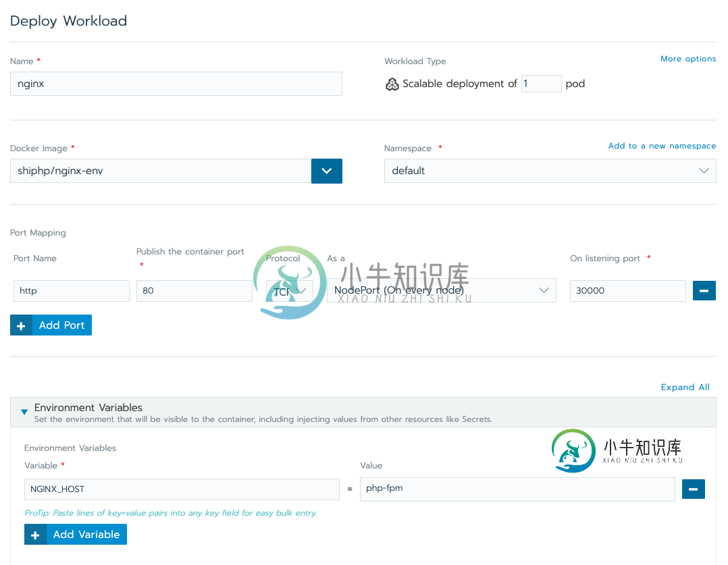The image size is (728, 565).
Task: Open the Protocol TCP dropdown
Action: (289, 291)
